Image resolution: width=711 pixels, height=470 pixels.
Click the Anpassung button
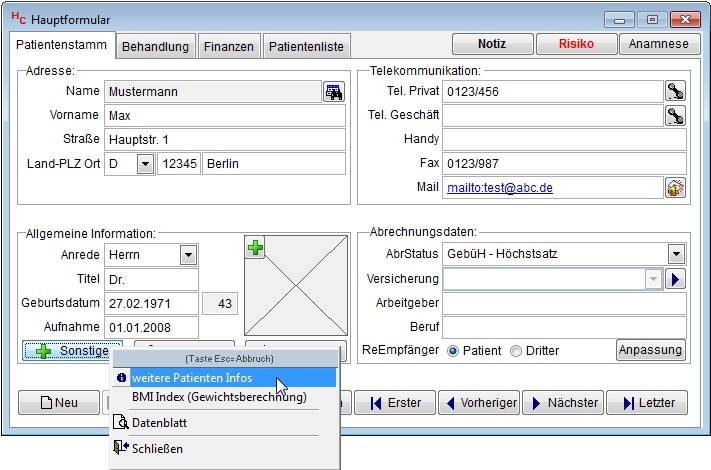[650, 350]
